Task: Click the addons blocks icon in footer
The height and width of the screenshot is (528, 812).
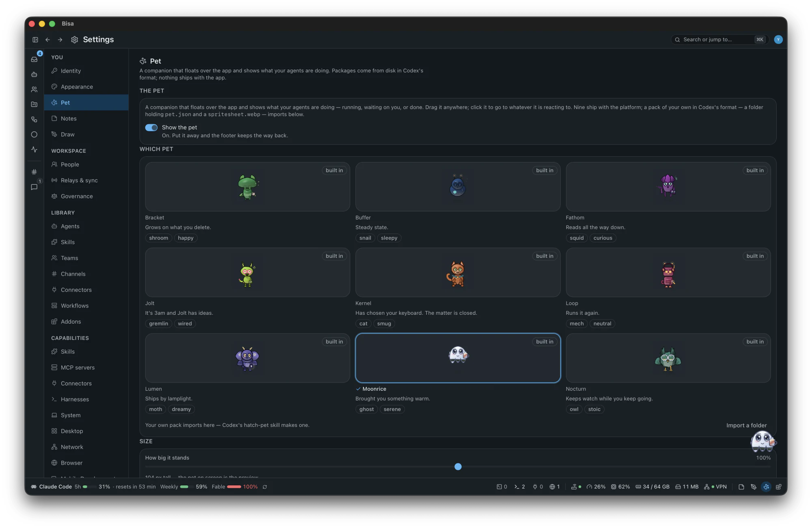Action: 779,487
